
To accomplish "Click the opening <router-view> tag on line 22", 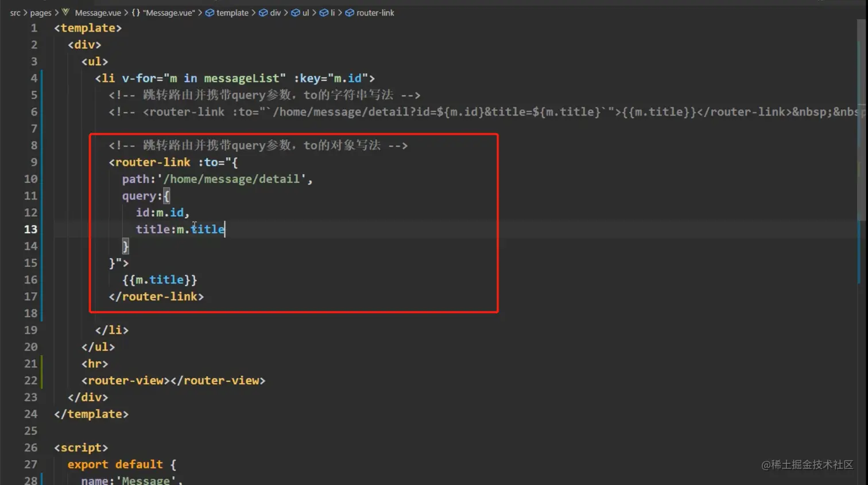I will coord(126,381).
